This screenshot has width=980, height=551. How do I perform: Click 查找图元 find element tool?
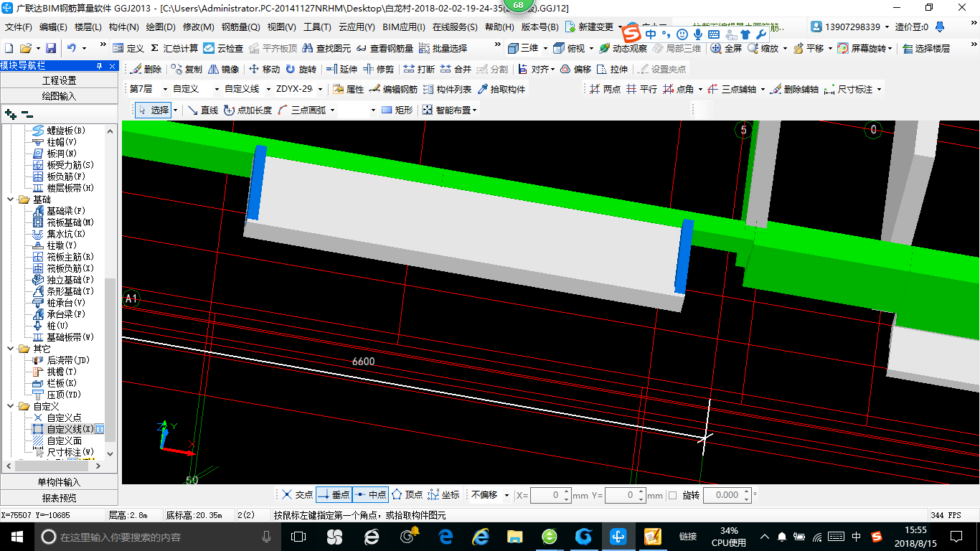[326, 48]
